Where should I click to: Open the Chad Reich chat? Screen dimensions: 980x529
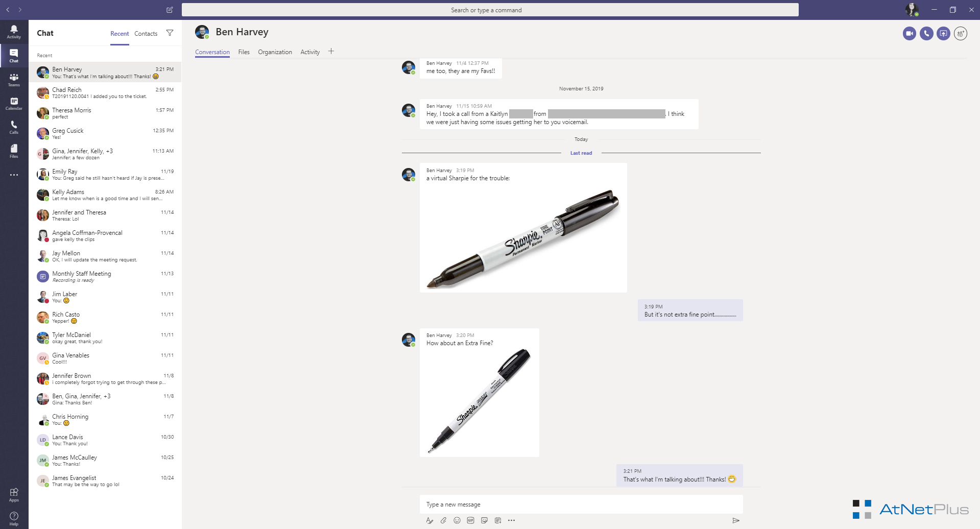tap(105, 92)
